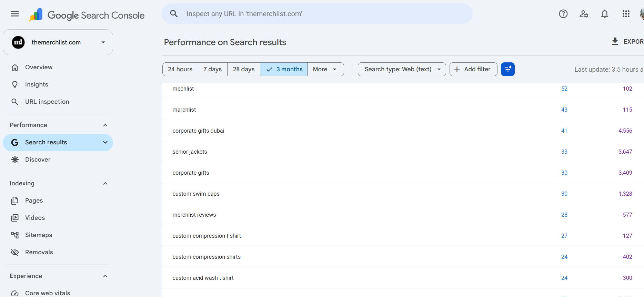Click the URL inspection magnifier icon
The width and height of the screenshot is (644, 297).
coord(15,102)
